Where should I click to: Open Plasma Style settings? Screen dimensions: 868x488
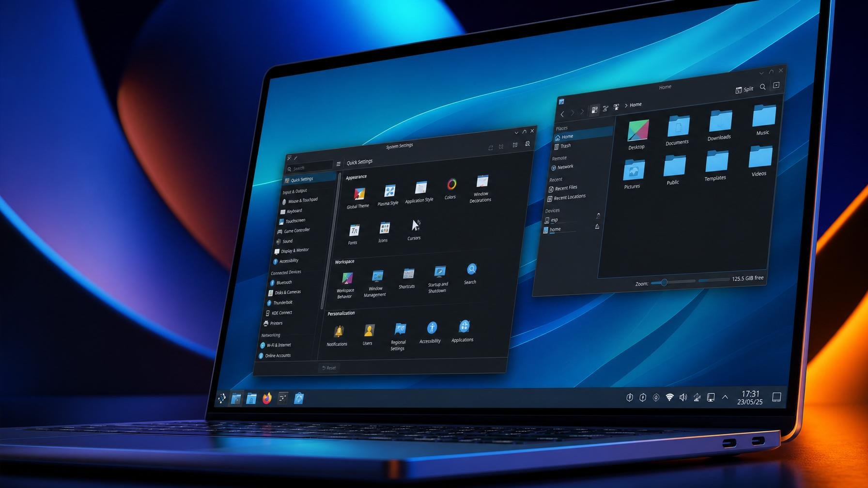tap(388, 195)
